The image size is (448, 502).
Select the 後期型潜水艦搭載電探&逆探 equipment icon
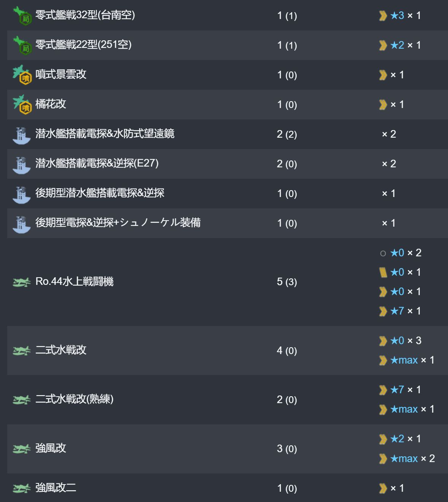[22, 194]
